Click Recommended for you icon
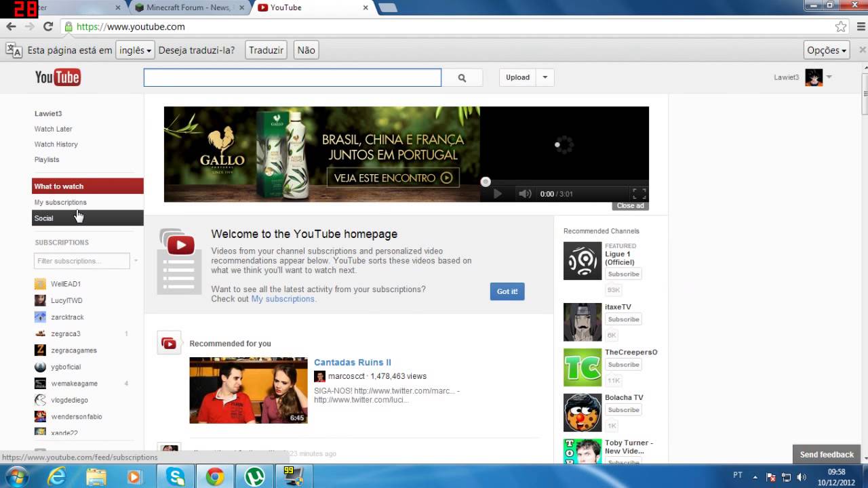868x488 pixels. click(169, 344)
